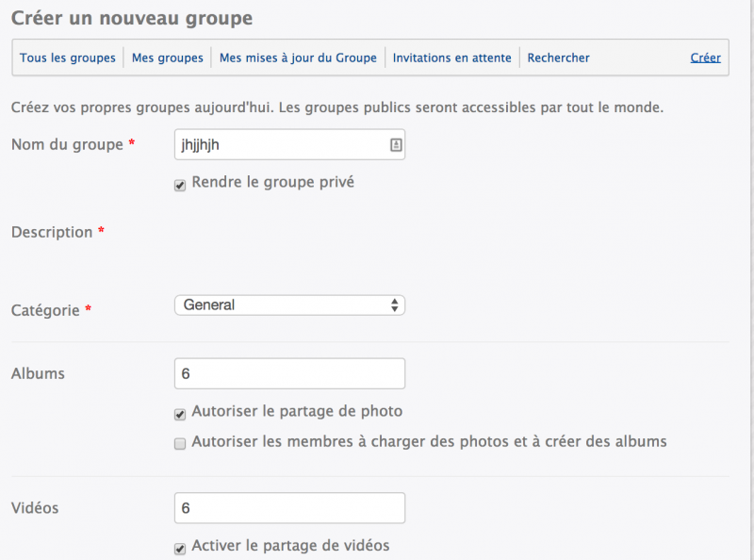Screen dimensions: 754x560
Task: Enable members to upload photos and create albums
Action: tap(180, 444)
